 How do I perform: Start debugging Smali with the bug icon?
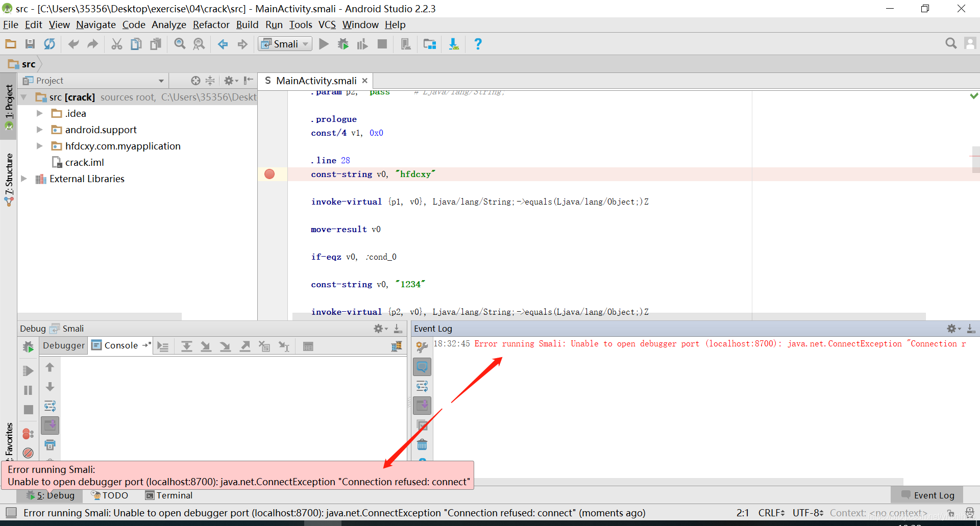coord(343,44)
